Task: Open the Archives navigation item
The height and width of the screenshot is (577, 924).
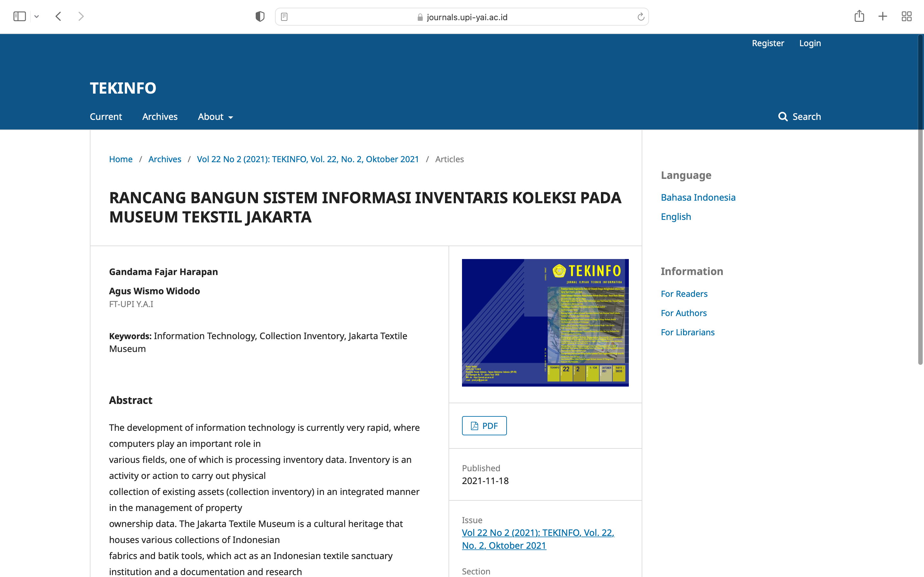Action: (159, 116)
